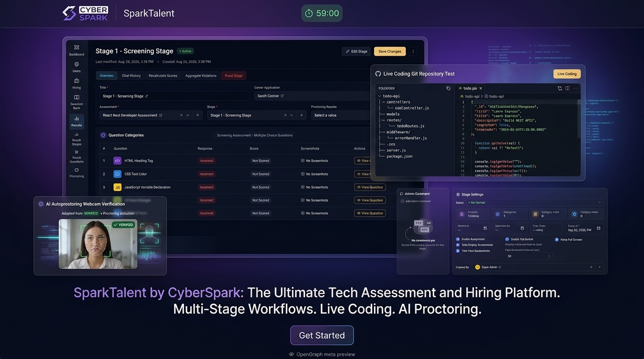This screenshot has height=359, width=644.
Task: Open the Proctoring sidebar icon
Action: 77,170
